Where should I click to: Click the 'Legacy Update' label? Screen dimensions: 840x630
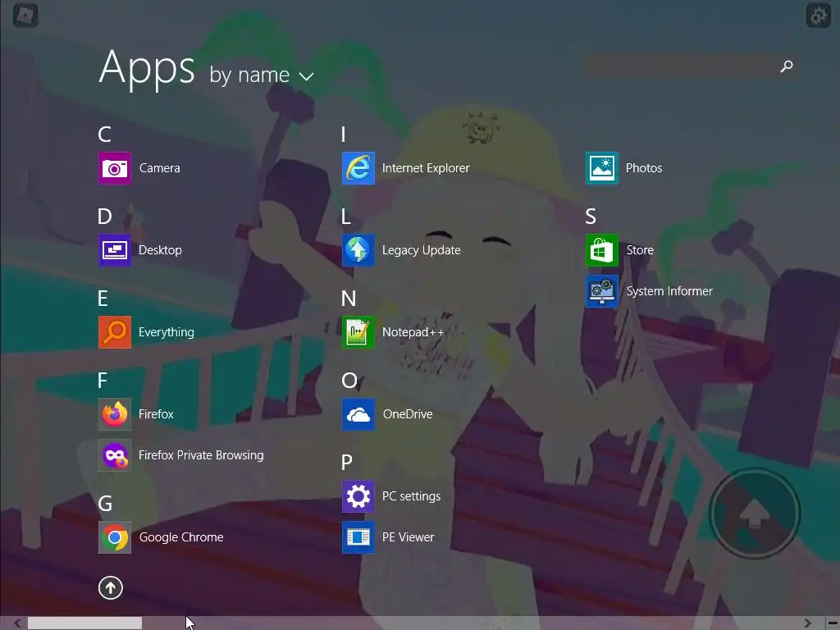[x=422, y=250]
